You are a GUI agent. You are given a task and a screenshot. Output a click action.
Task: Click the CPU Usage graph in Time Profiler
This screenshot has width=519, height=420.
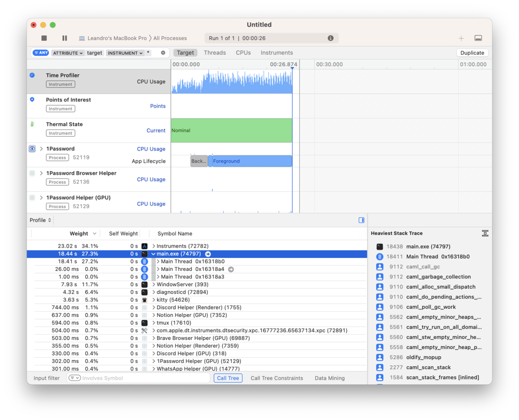[x=231, y=82]
